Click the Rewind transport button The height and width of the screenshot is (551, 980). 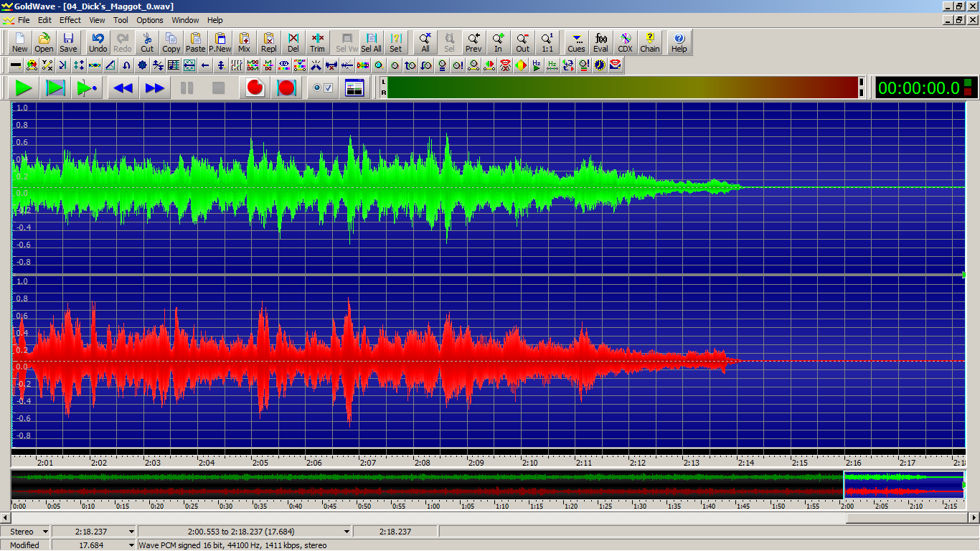tap(123, 88)
